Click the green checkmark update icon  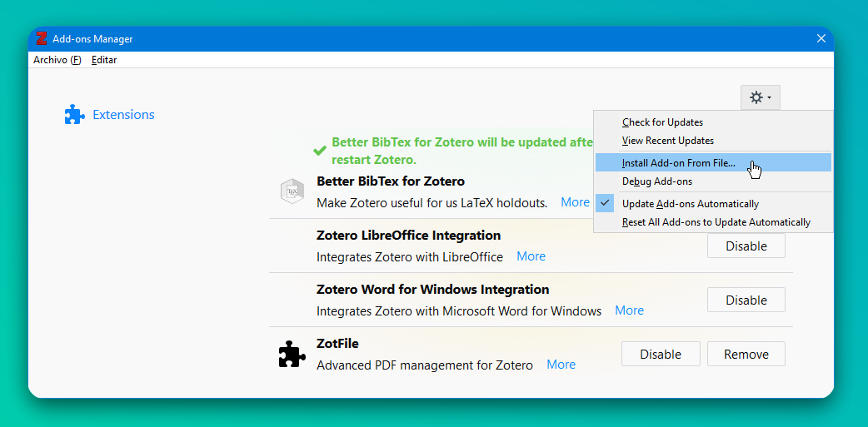[319, 151]
